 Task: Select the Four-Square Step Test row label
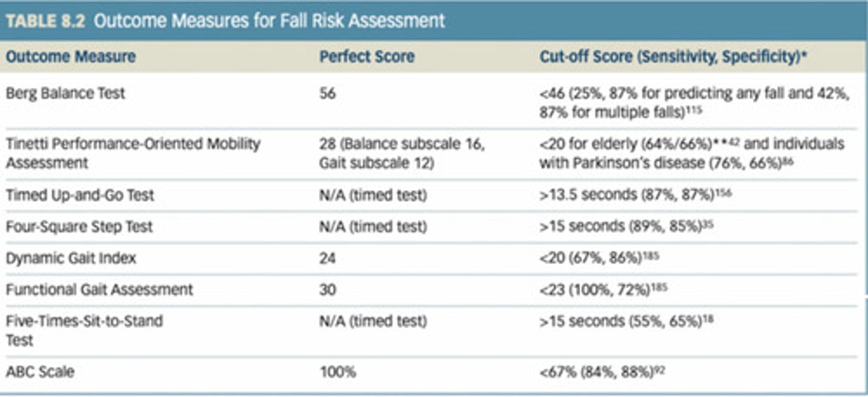[79, 227]
